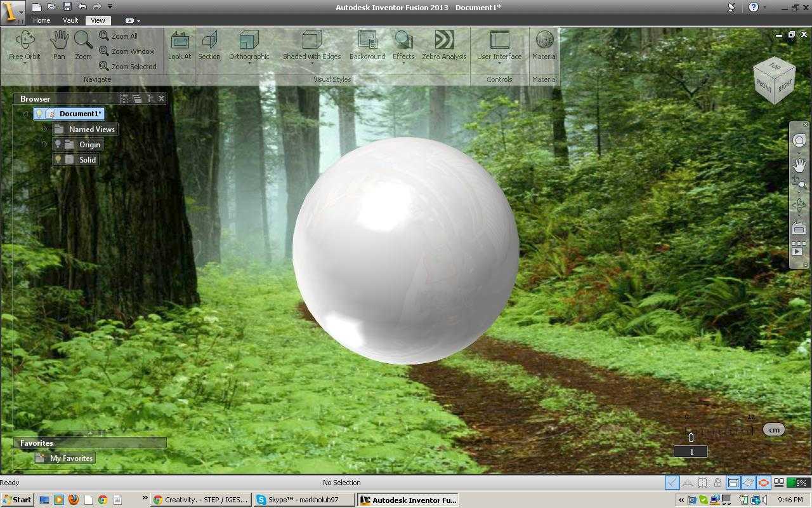Toggle visibility bulb of Solid
812x508 pixels.
point(58,159)
